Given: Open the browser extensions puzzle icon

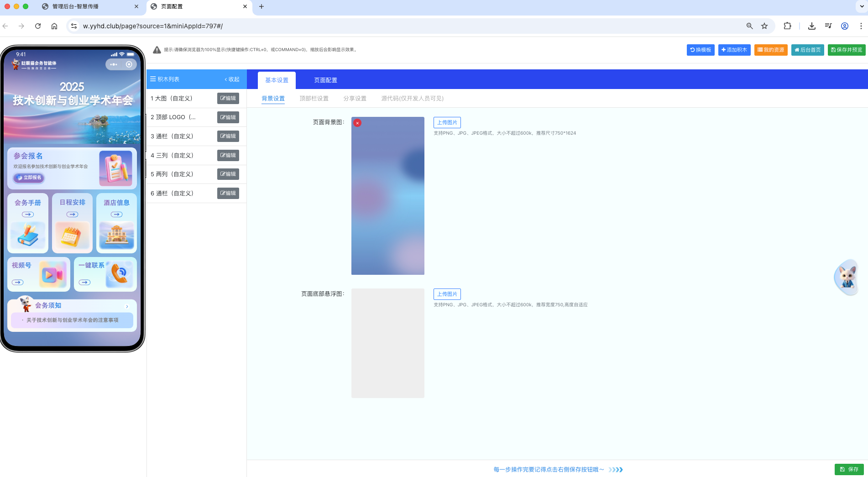Looking at the screenshot, I should click(787, 26).
